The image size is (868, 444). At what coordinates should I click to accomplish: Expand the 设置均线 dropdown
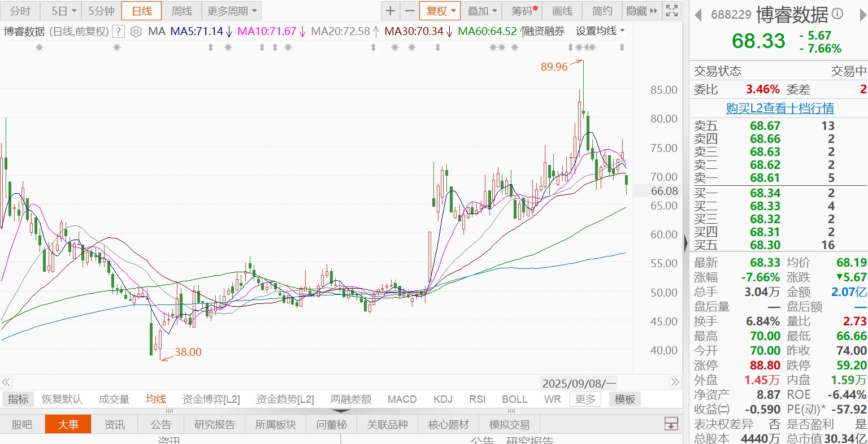600,31
